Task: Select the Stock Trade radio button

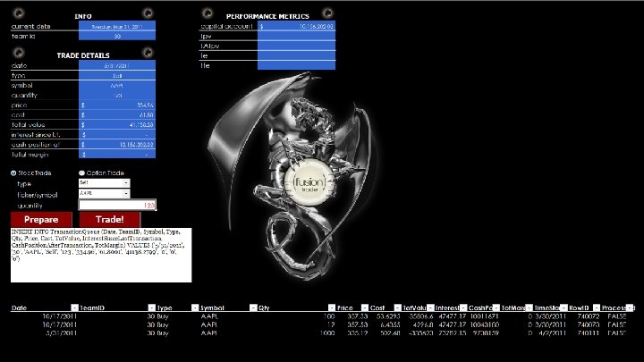Action: pos(13,173)
